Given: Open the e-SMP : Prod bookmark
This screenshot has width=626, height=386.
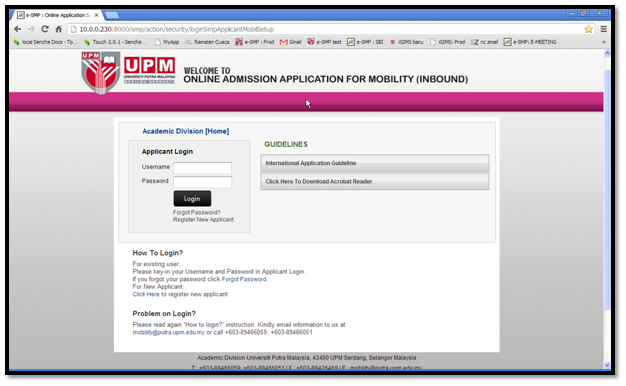Looking at the screenshot, I should (255, 42).
